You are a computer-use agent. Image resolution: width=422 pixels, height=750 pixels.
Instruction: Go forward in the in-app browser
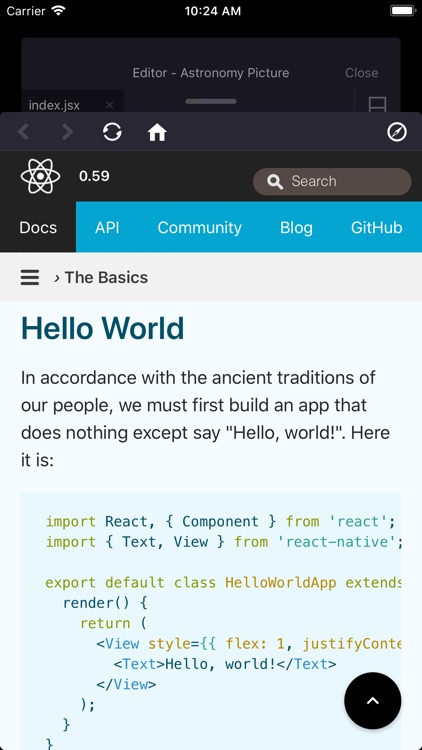click(x=67, y=132)
